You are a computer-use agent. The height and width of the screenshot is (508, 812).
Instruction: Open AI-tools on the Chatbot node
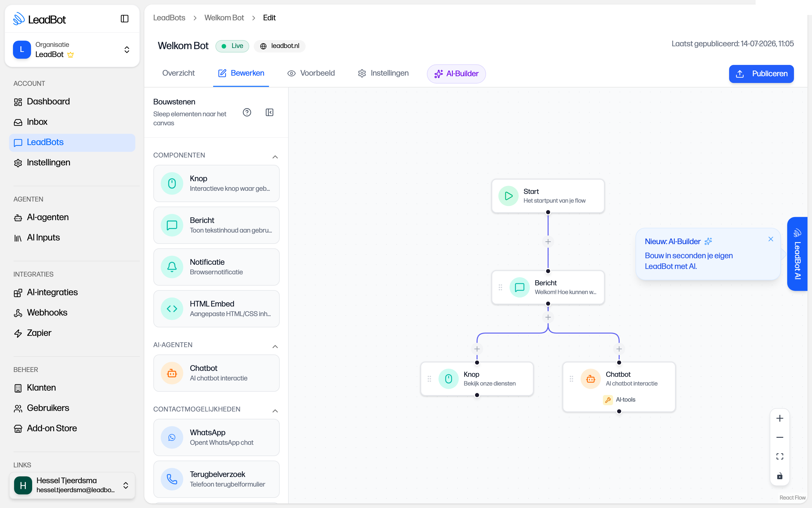[619, 400]
